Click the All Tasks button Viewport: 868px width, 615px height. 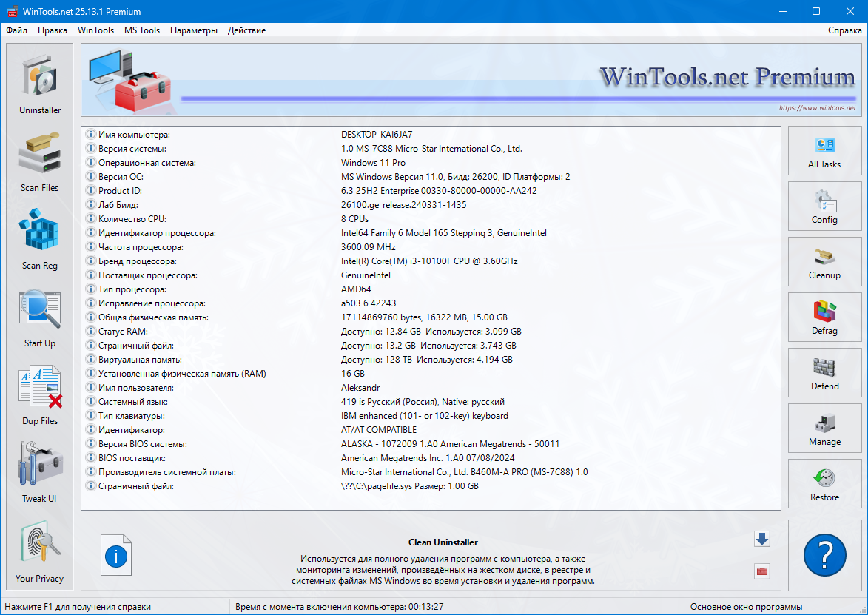pos(824,153)
